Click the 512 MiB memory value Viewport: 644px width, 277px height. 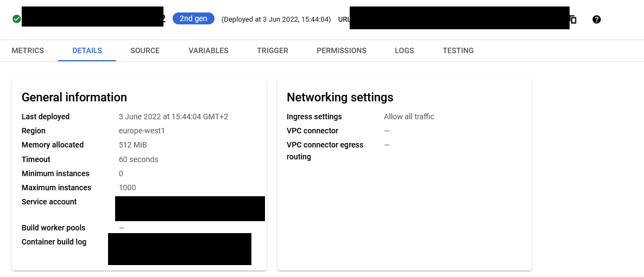133,145
